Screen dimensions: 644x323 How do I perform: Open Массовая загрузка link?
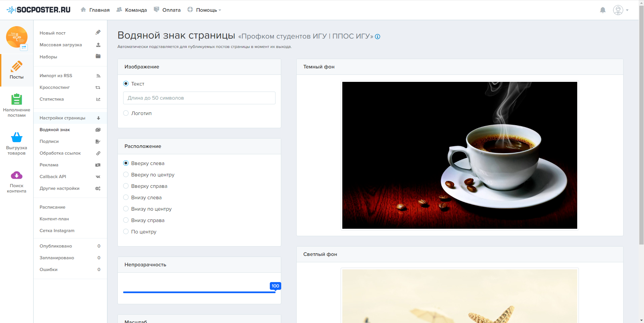[61, 45]
